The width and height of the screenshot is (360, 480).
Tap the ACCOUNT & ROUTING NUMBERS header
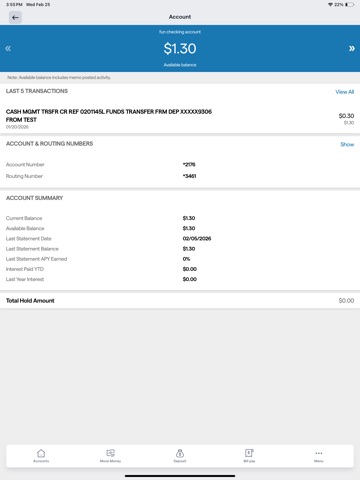49,144
